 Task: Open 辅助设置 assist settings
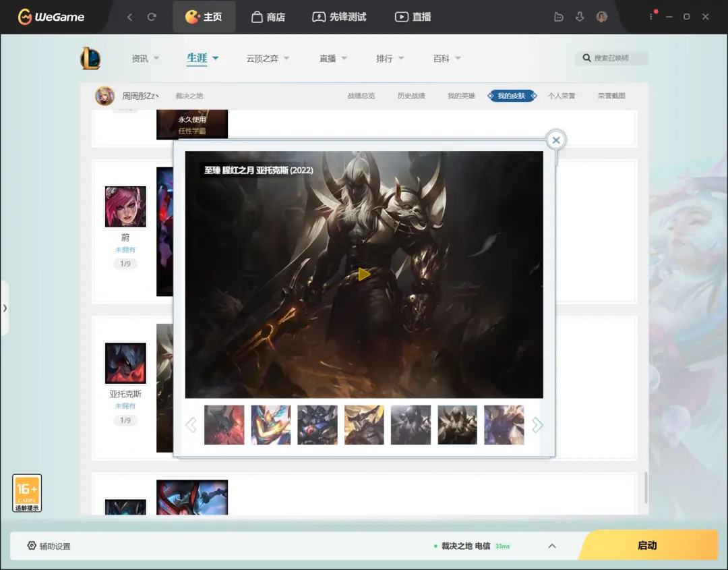(49, 546)
